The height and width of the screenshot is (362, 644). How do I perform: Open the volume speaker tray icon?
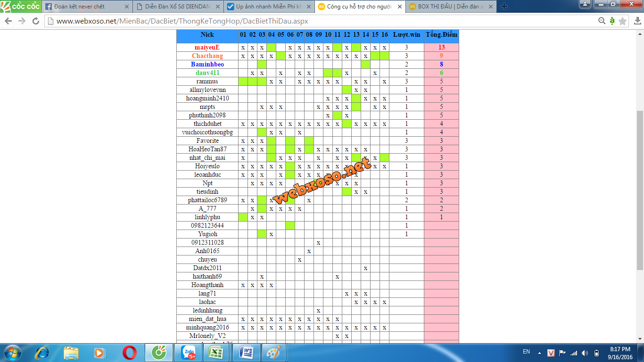point(585,353)
